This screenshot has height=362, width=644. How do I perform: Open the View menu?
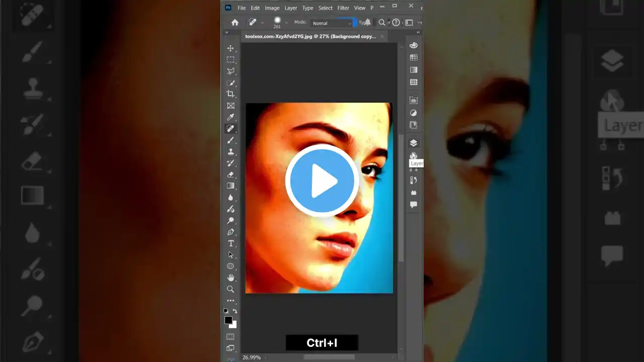tap(360, 8)
